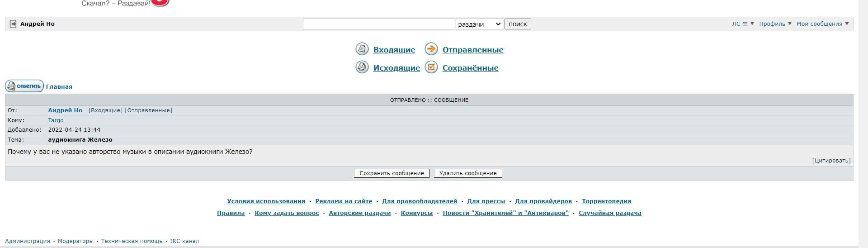This screenshot has height=248, width=868.
Task: Open the Конкурсы link
Action: (416, 213)
